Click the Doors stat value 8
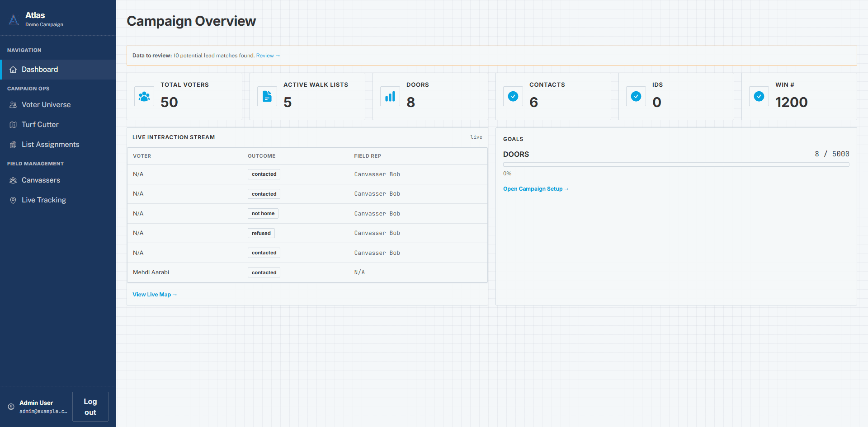This screenshot has height=427, width=868. [x=410, y=103]
